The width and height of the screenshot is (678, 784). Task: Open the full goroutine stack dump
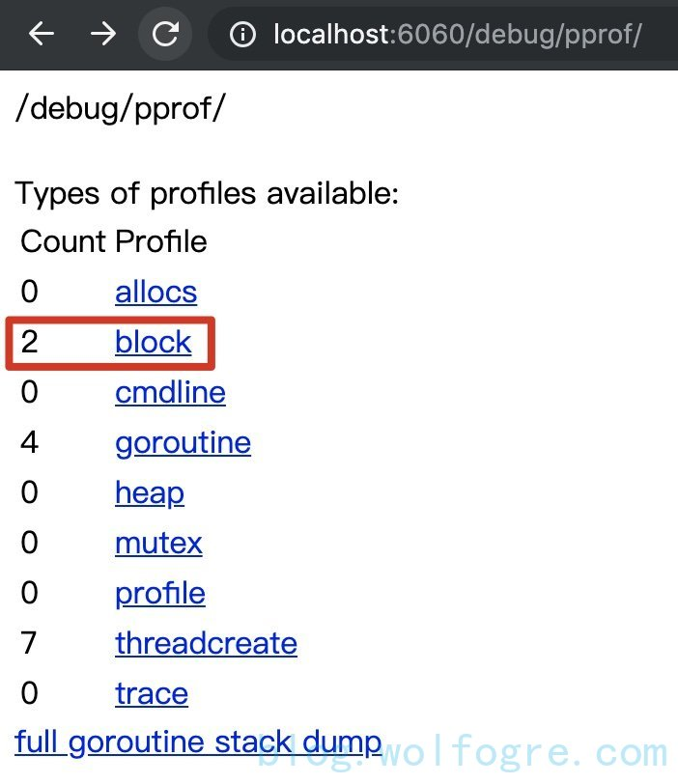pyautogui.click(x=198, y=742)
